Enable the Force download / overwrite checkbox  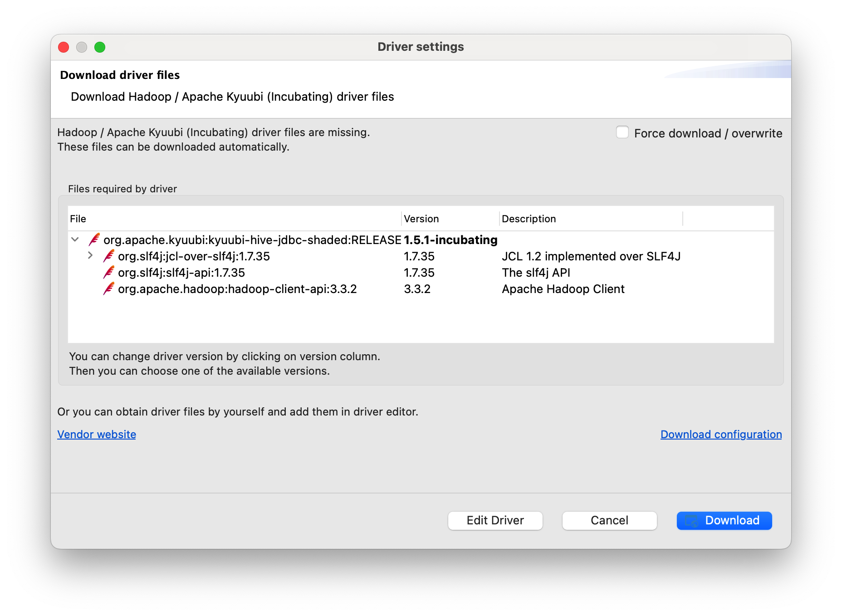tap(622, 132)
